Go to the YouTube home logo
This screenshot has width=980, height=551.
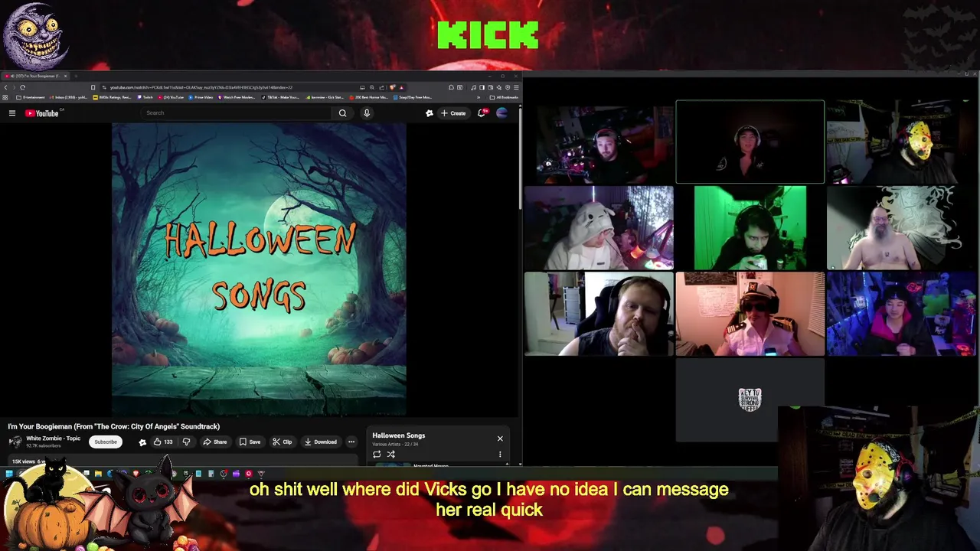(x=42, y=113)
